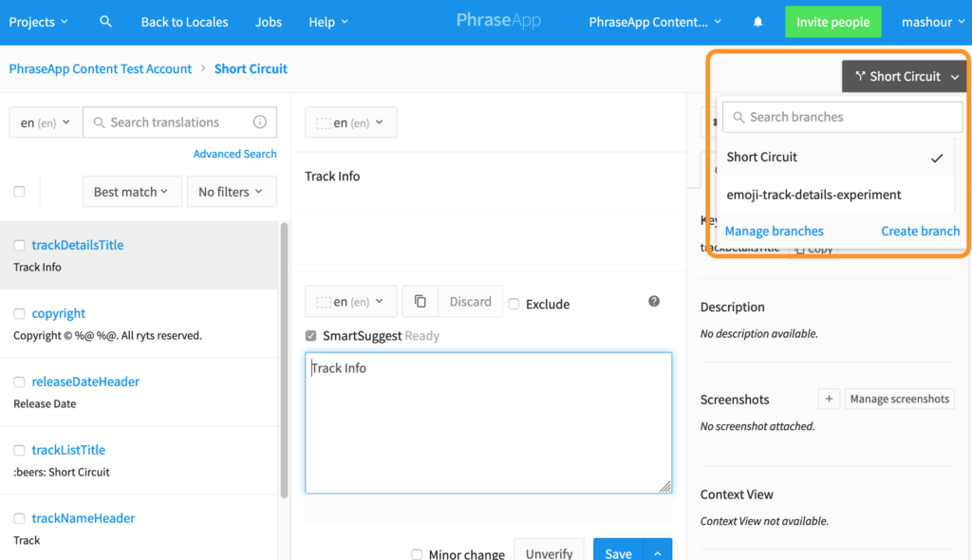Select all keys checkbox in list header

click(x=19, y=192)
